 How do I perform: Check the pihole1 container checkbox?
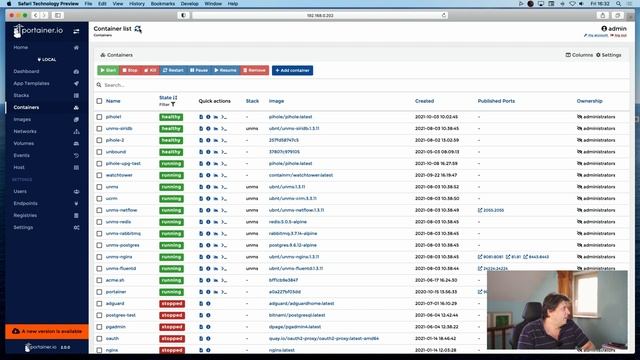coord(99,117)
